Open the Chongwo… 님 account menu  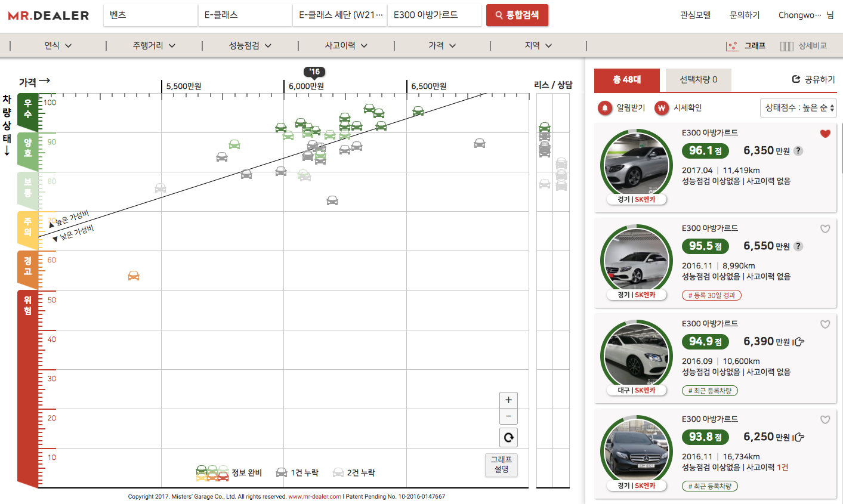coord(806,16)
